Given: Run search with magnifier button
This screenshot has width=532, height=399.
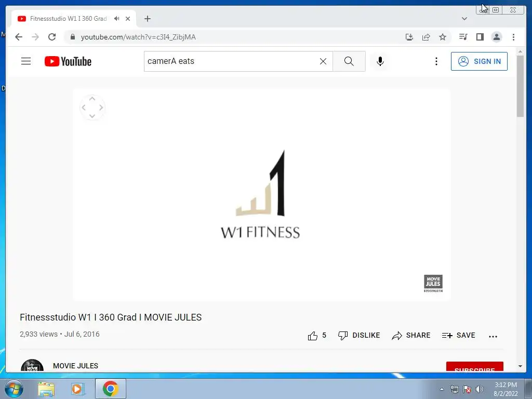Looking at the screenshot, I should pyautogui.click(x=349, y=61).
